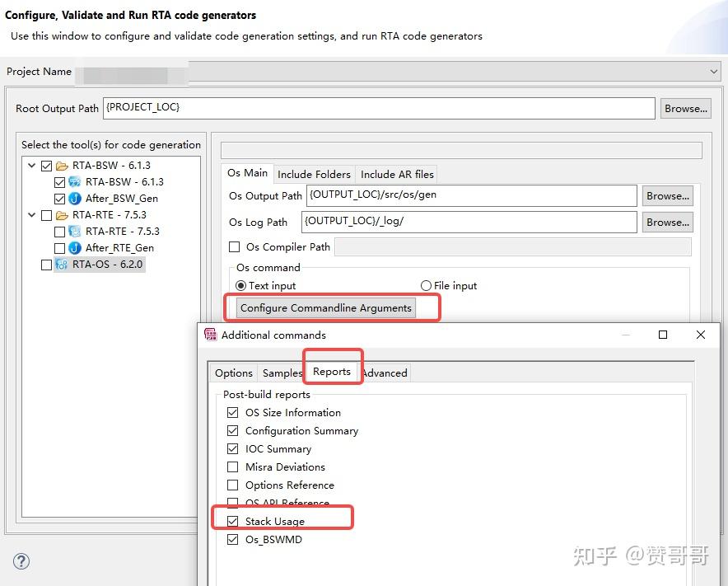This screenshot has width=728, height=586.
Task: Browse for the Os Output Path
Action: pos(667,195)
